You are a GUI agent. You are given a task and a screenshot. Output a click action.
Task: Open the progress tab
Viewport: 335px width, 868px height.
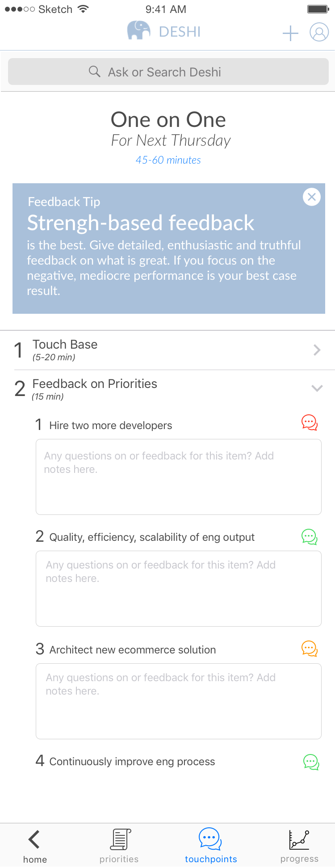pyautogui.click(x=299, y=846)
